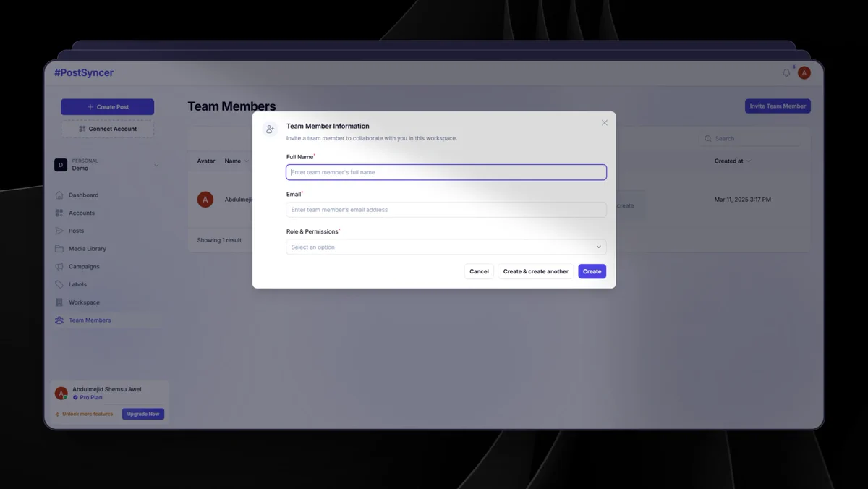Viewport: 868px width, 489px height.
Task: Click the Media Library folder icon
Action: click(59, 249)
